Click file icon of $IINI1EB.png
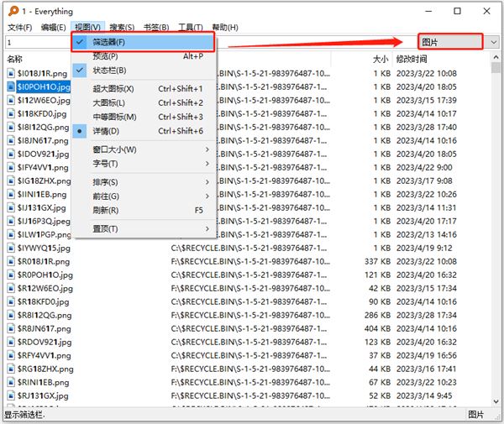 [11, 194]
